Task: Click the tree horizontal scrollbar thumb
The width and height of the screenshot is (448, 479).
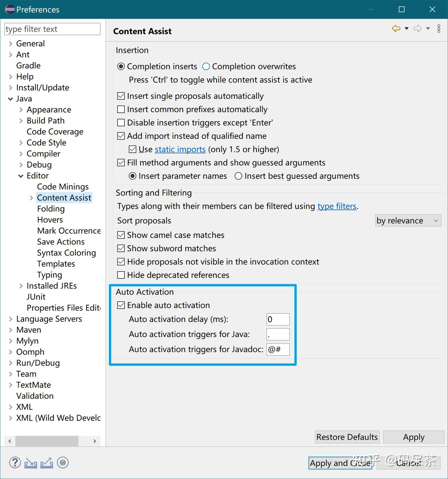Action: (47, 441)
